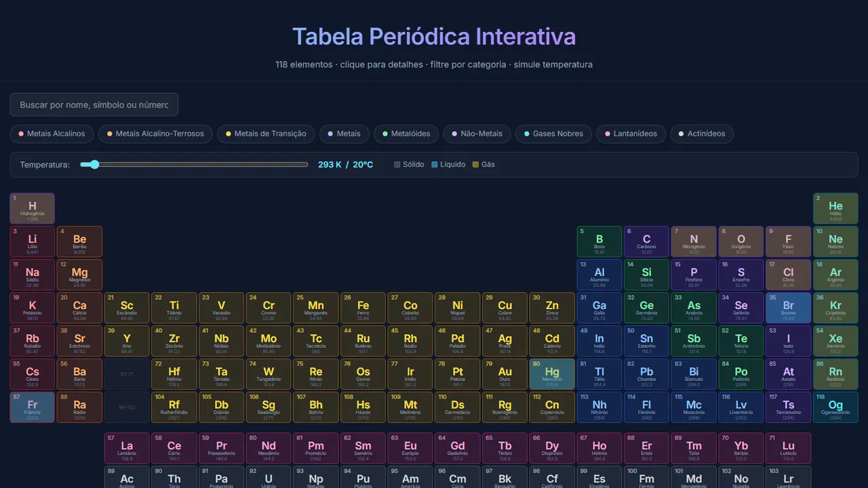
Task: Click the Silício (Si) element
Action: tap(646, 275)
